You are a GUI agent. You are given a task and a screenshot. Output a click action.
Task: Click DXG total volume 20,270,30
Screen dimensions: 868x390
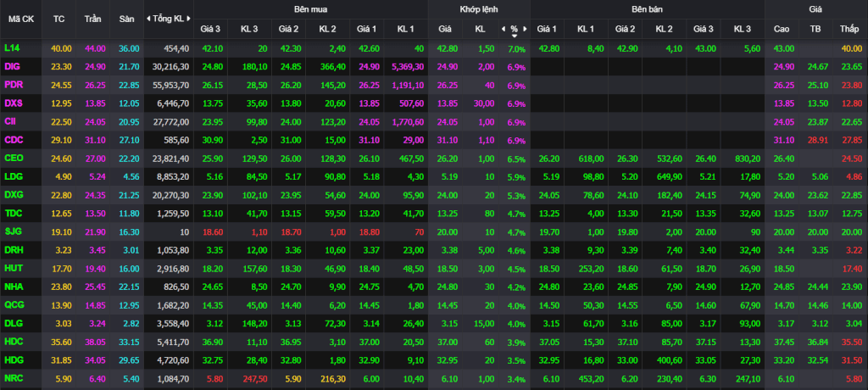pos(169,196)
